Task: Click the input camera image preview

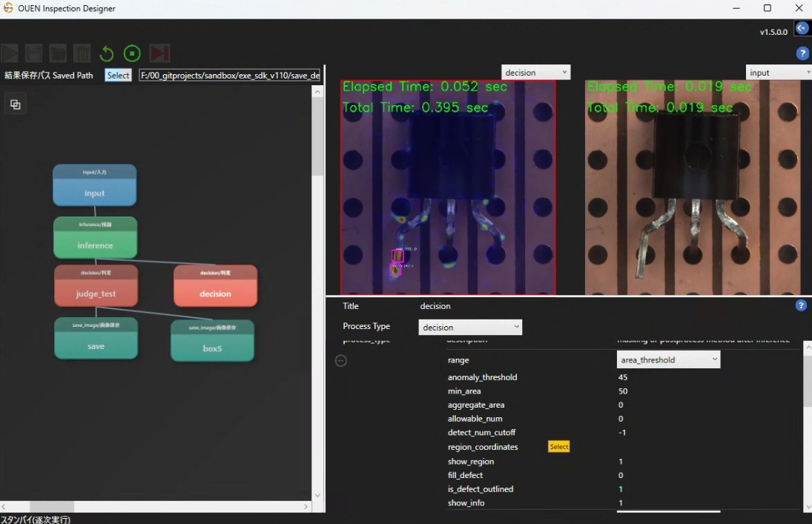Action: (693, 188)
